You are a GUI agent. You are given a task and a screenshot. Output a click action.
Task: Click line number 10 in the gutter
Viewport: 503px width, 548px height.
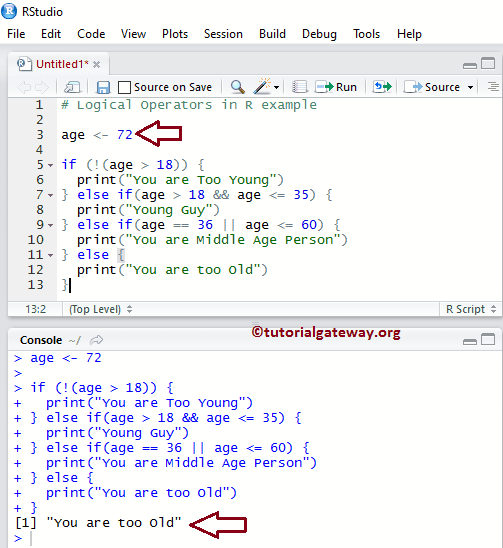point(36,240)
